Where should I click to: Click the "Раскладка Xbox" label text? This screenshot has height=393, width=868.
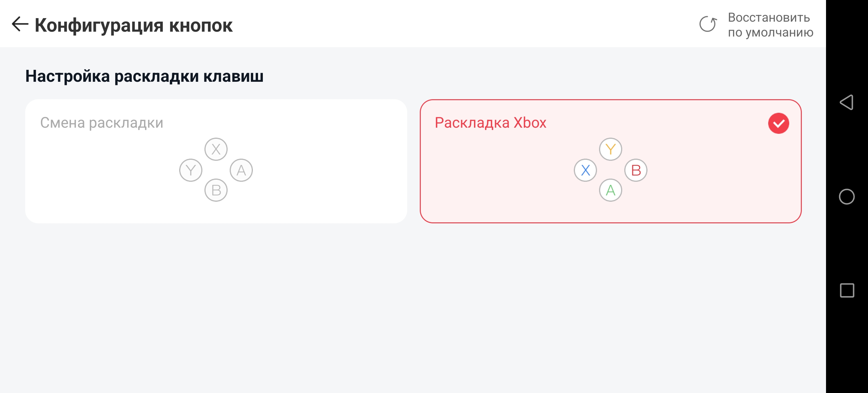(x=490, y=123)
